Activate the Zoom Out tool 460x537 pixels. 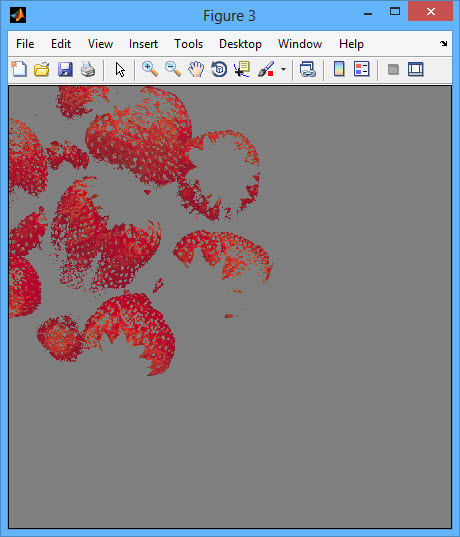click(173, 69)
